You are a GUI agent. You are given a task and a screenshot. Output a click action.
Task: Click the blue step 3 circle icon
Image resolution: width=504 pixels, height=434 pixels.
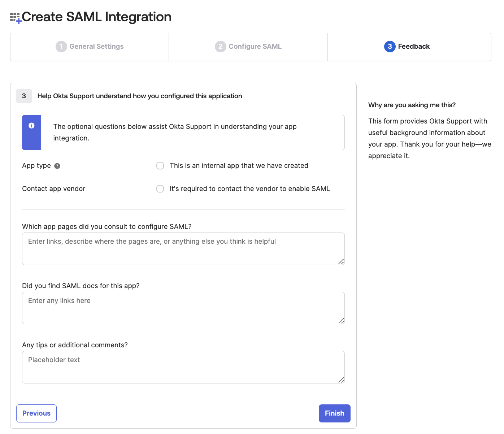(x=390, y=47)
